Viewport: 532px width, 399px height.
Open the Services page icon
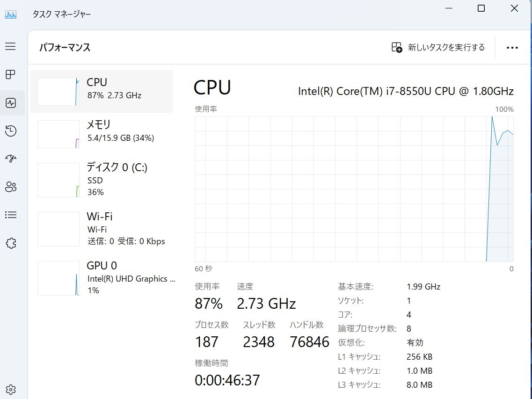11,243
